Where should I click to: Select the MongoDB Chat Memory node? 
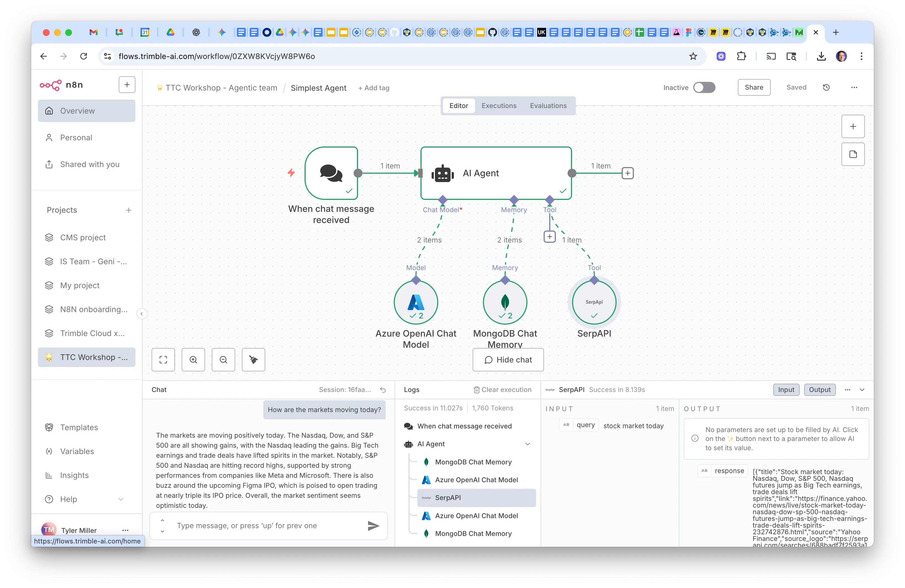point(505,302)
